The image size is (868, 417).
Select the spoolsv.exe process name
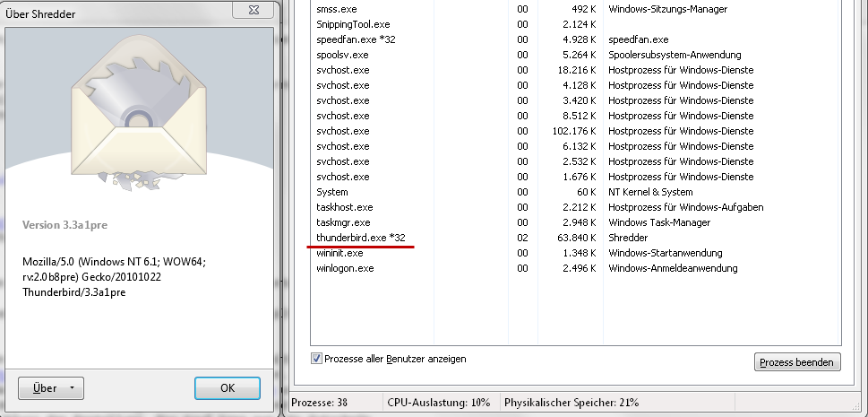tap(342, 55)
